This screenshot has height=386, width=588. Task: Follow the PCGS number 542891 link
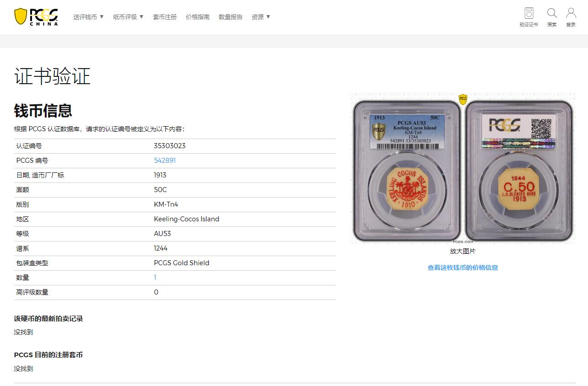pos(165,161)
